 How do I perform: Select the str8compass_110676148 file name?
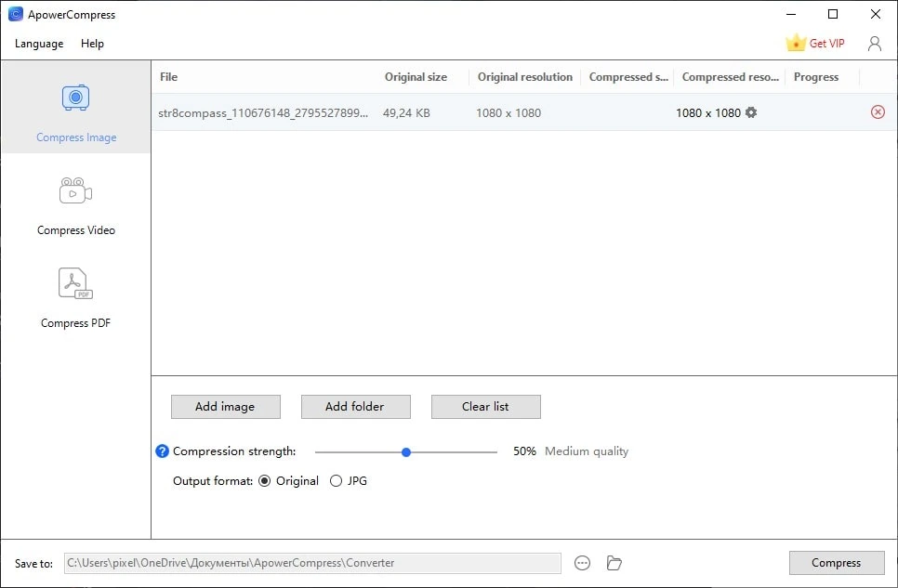[x=263, y=112]
